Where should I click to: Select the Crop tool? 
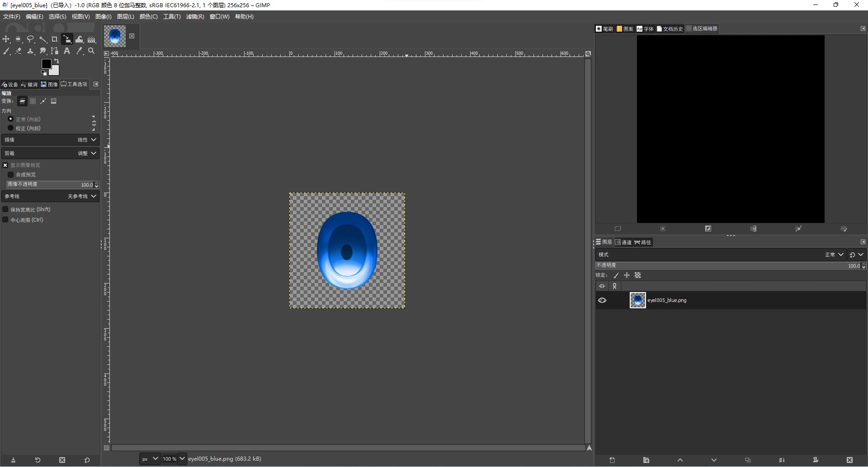tap(55, 39)
